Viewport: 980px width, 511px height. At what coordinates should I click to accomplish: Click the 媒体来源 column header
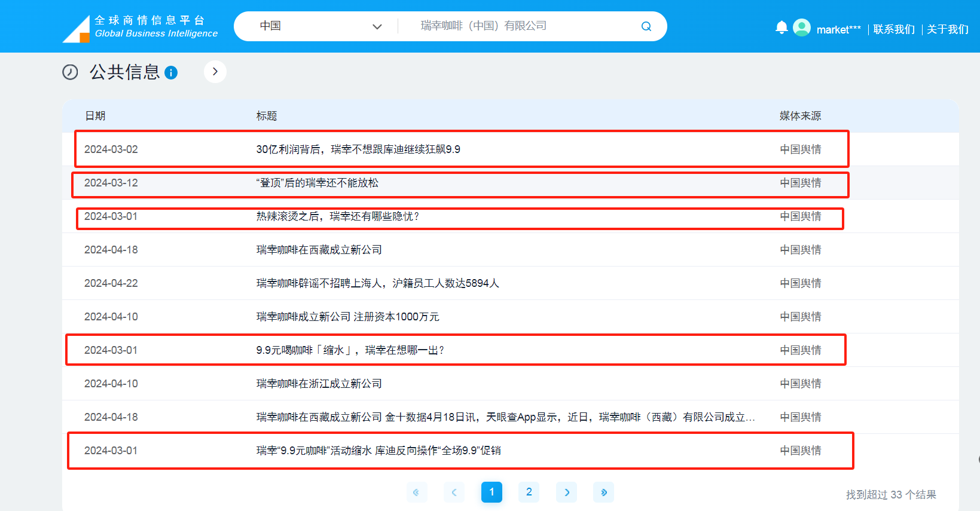click(x=801, y=116)
